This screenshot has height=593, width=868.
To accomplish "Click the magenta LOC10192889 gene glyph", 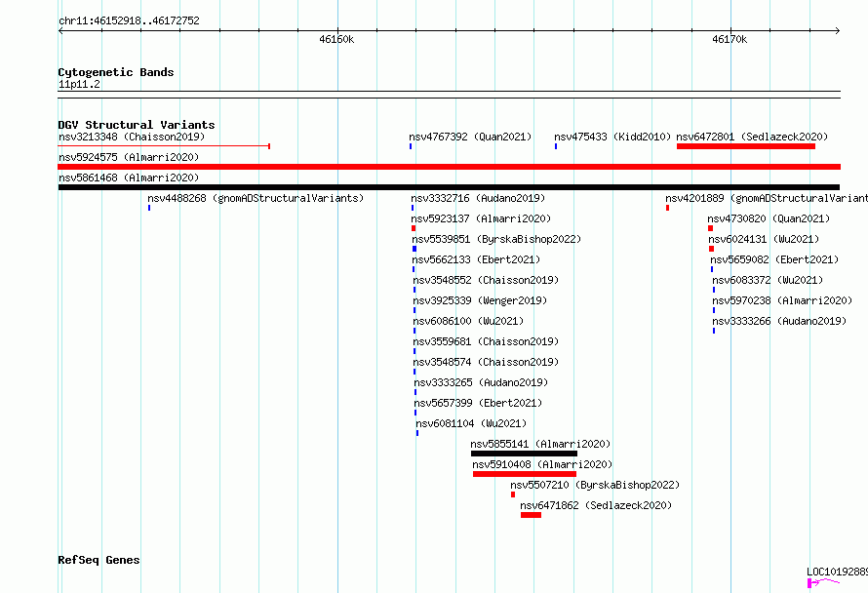I will coord(823,582).
